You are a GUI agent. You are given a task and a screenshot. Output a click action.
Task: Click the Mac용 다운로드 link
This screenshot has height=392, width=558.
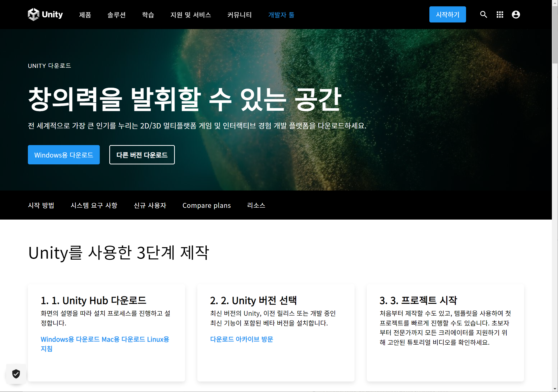(x=123, y=339)
